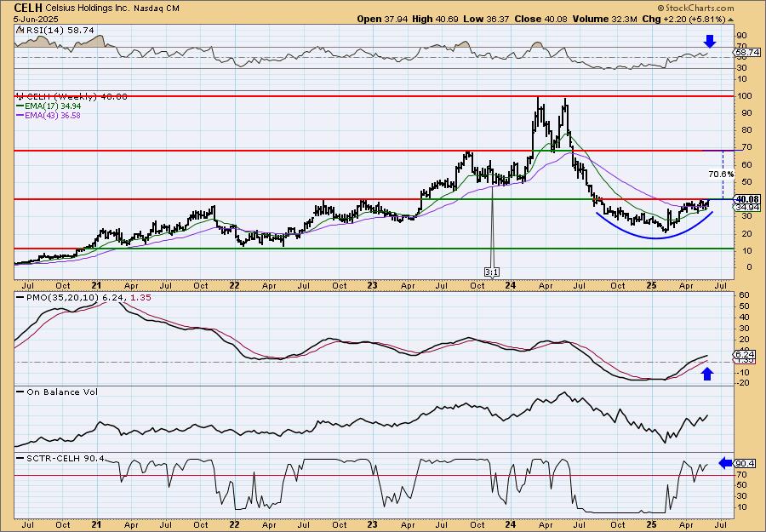The height and width of the screenshot is (532, 766).
Task: Click the CELH (Weekly) price legend
Action: click(71, 97)
